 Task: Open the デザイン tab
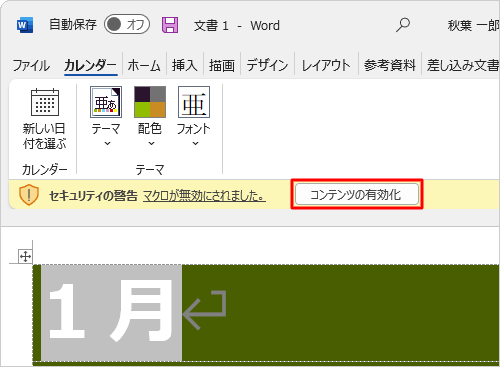pyautogui.click(x=267, y=65)
